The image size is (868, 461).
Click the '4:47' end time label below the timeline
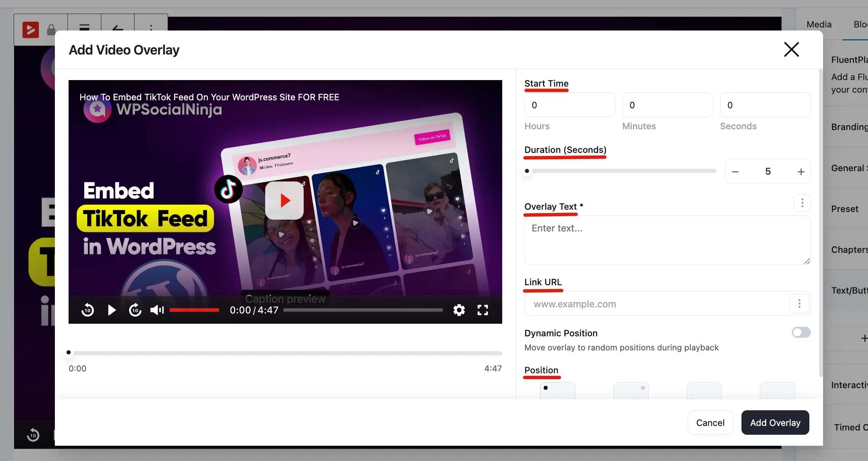tap(493, 368)
